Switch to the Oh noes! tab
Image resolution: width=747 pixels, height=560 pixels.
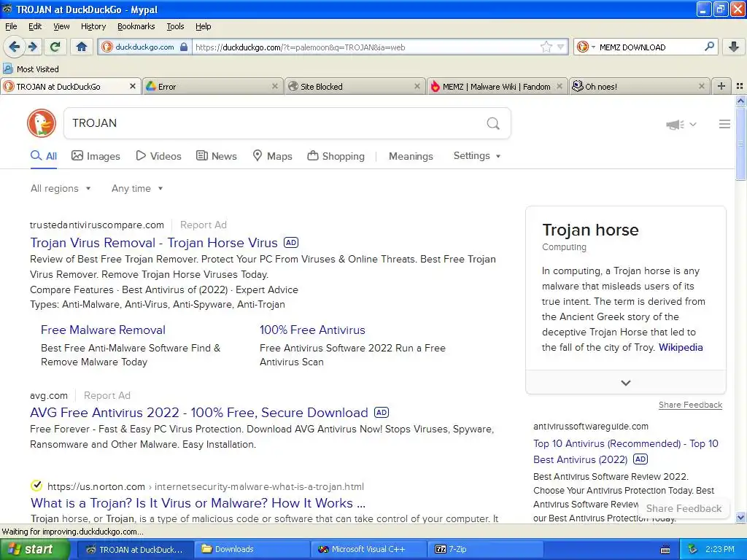click(639, 86)
